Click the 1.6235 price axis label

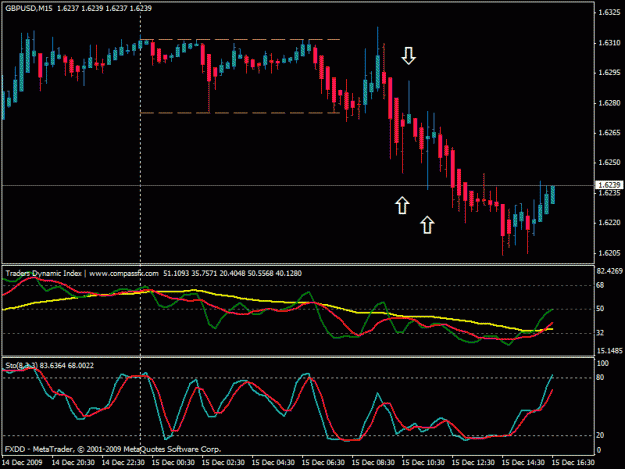point(609,193)
